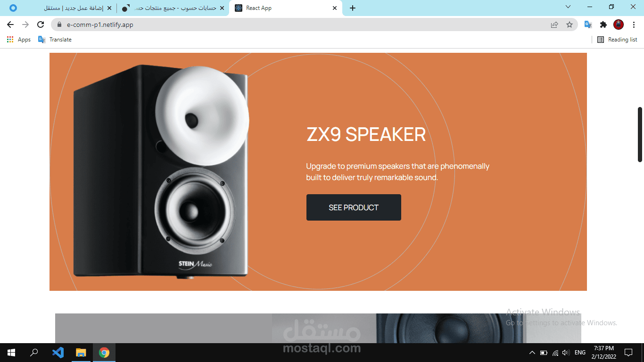Switch to the React App tab
This screenshot has width=644, height=362.
point(286,8)
